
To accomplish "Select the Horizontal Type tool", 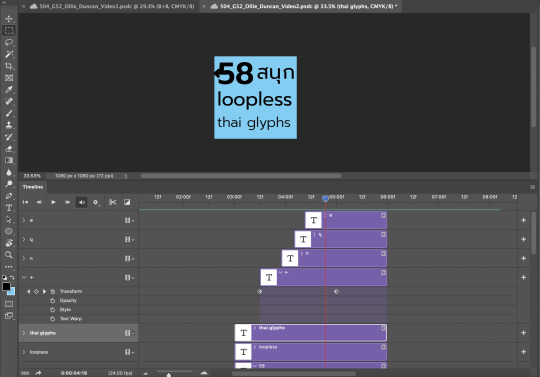I will pos(9,208).
